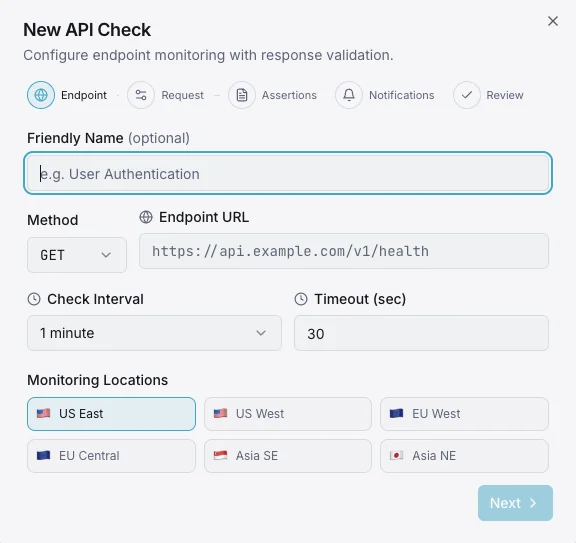Expand the Check Interval 1 minute dropdown
This screenshot has width=576, height=543.
pyautogui.click(x=154, y=333)
